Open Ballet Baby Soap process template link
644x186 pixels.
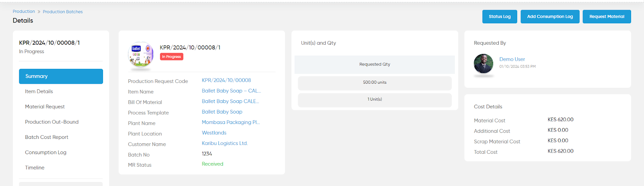[x=222, y=112]
